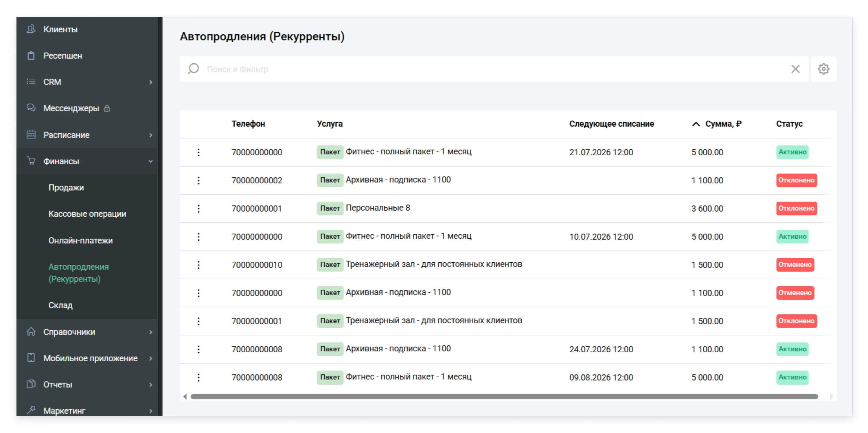Open Онлайн-платежи submenu item
This screenshot has height=433, width=868.
[80, 240]
